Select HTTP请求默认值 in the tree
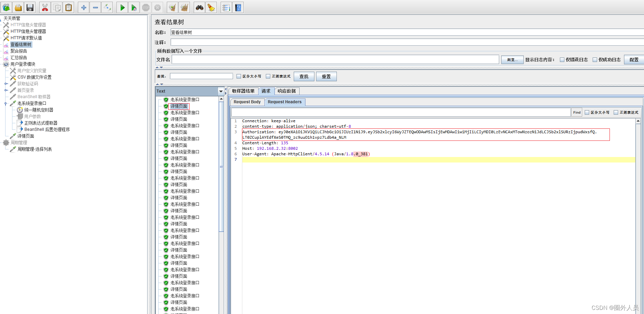Screen dimensions: 644x314 pos(26,38)
